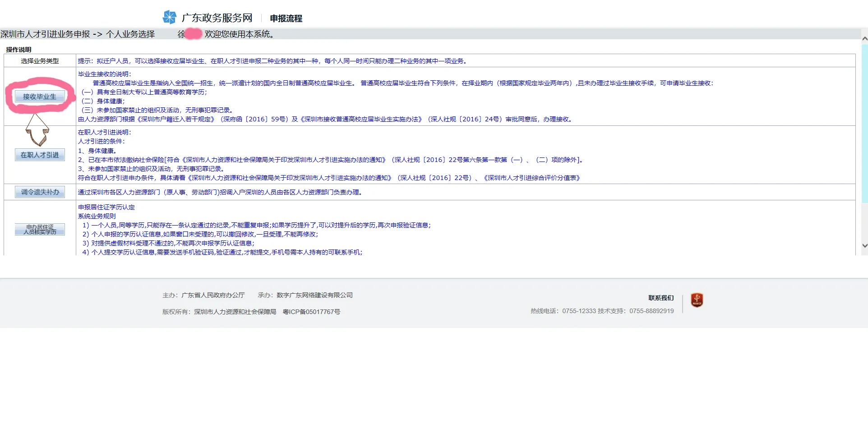The image size is (868, 425).
Task: Click 深圳市人才引进业务申报 in the breadcrumb
Action: pyautogui.click(x=45, y=34)
